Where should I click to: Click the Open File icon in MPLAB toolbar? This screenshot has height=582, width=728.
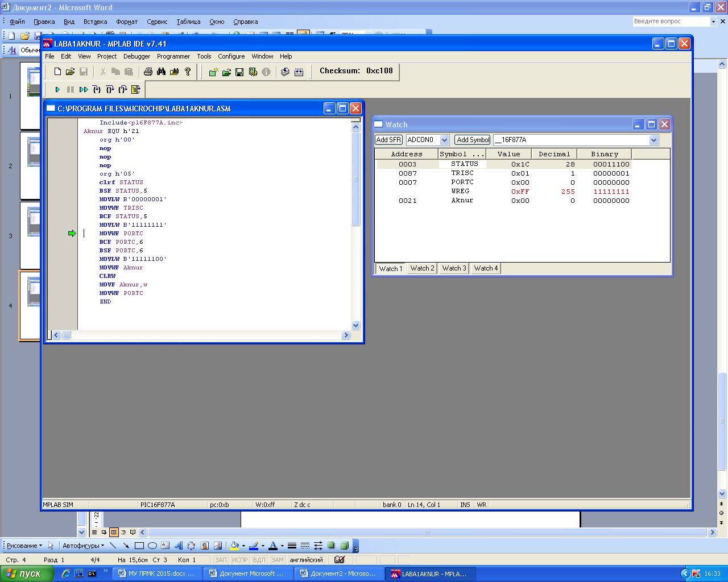pos(70,72)
